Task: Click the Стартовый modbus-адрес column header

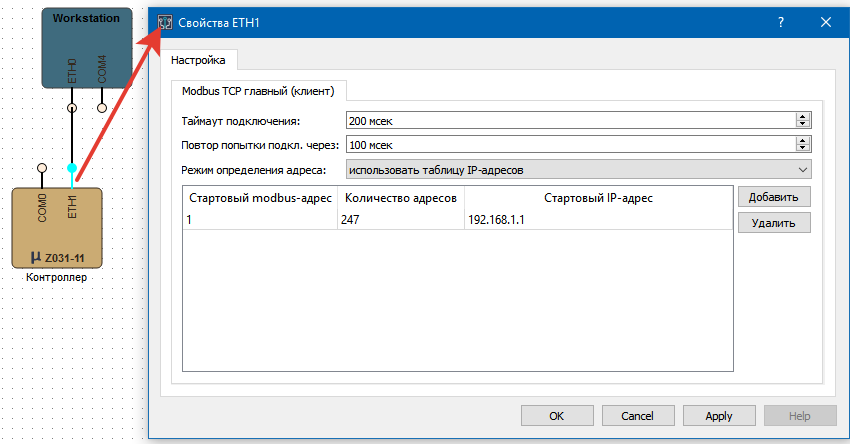Action: 260,198
